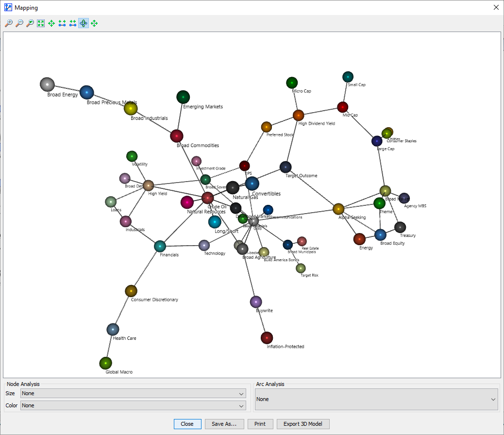The image size is (504, 435).
Task: Click the expand arc length icon
Action: [x=62, y=23]
